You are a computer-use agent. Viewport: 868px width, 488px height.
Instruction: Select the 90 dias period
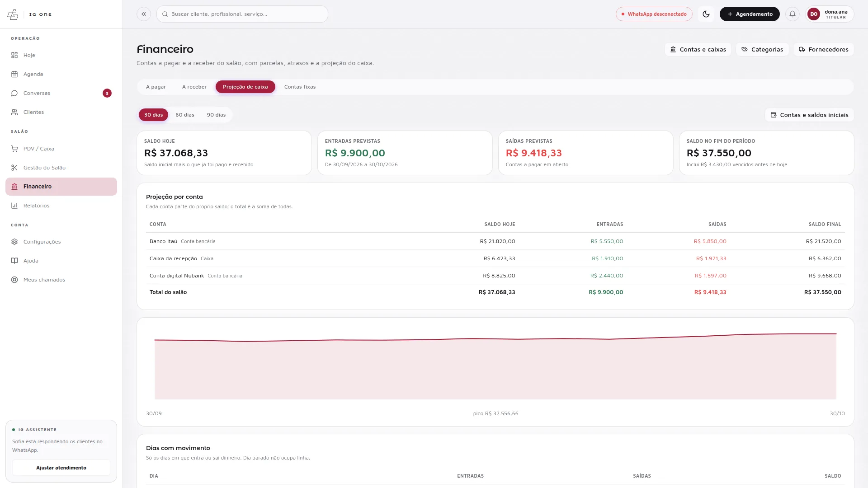[217, 115]
